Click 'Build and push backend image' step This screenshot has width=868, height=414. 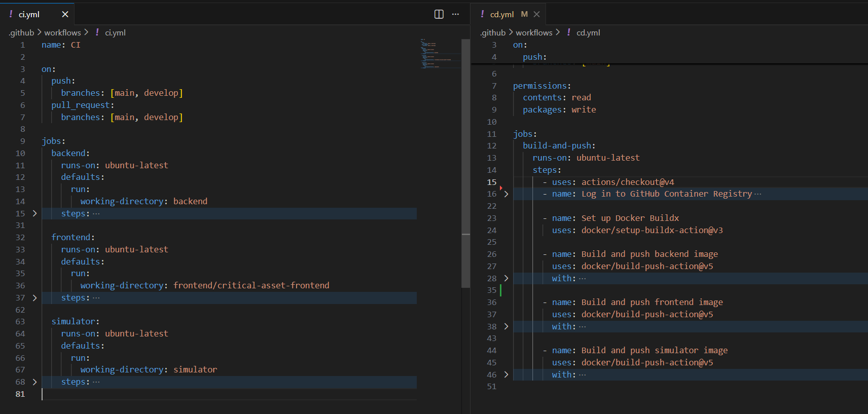pyautogui.click(x=649, y=254)
